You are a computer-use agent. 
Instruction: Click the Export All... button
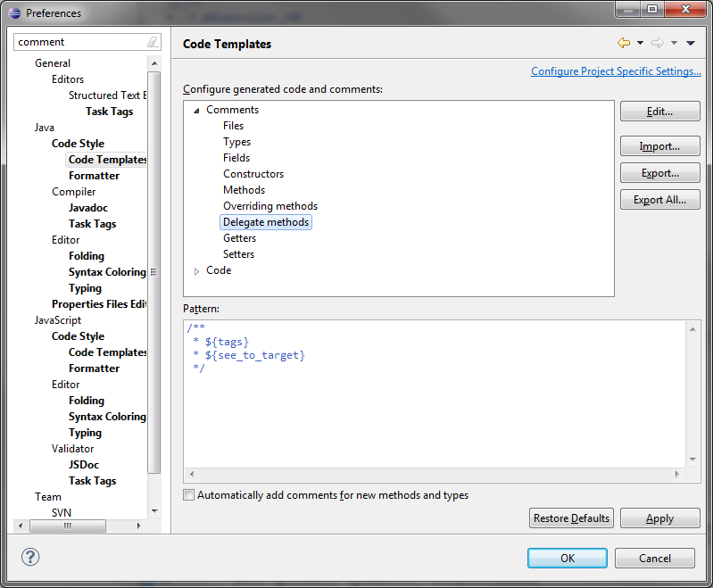coord(659,200)
